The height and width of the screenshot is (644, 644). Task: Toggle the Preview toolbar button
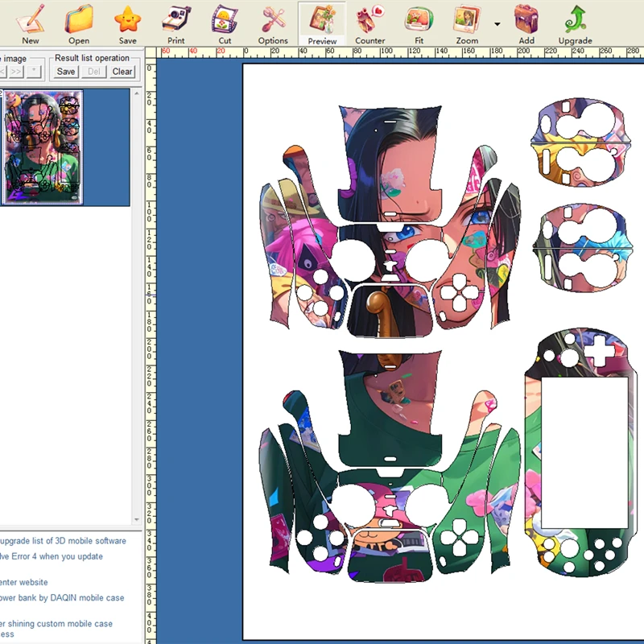click(322, 24)
